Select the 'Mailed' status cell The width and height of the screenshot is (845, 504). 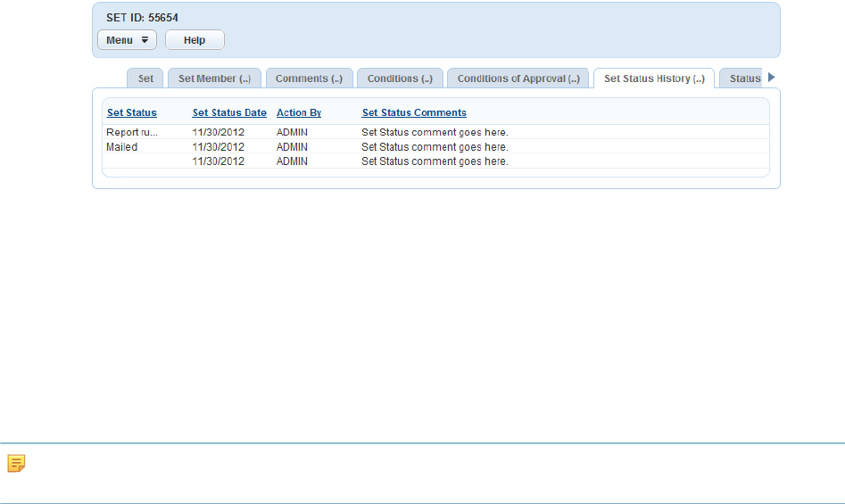pos(121,147)
